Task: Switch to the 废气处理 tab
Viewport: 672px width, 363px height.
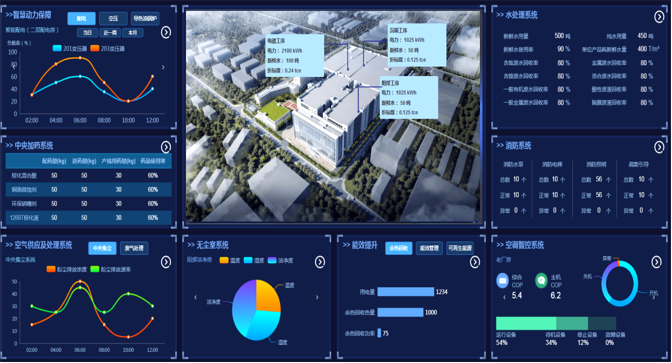Action: click(134, 248)
